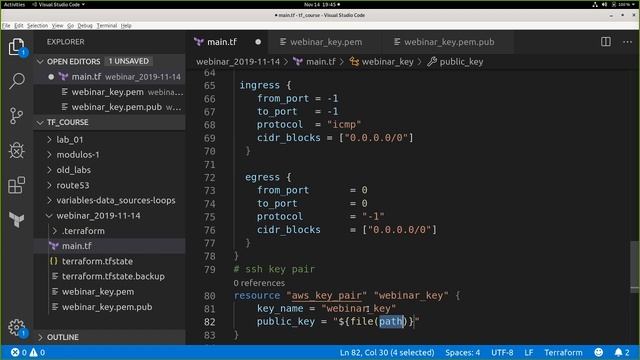Click the highlighted word path on line 82
This screenshot has width=640, height=360.
pos(391,322)
